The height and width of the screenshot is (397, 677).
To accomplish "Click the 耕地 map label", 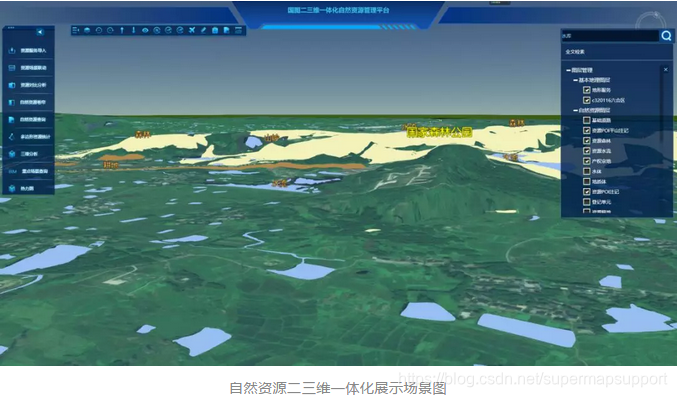I will 111,165.
